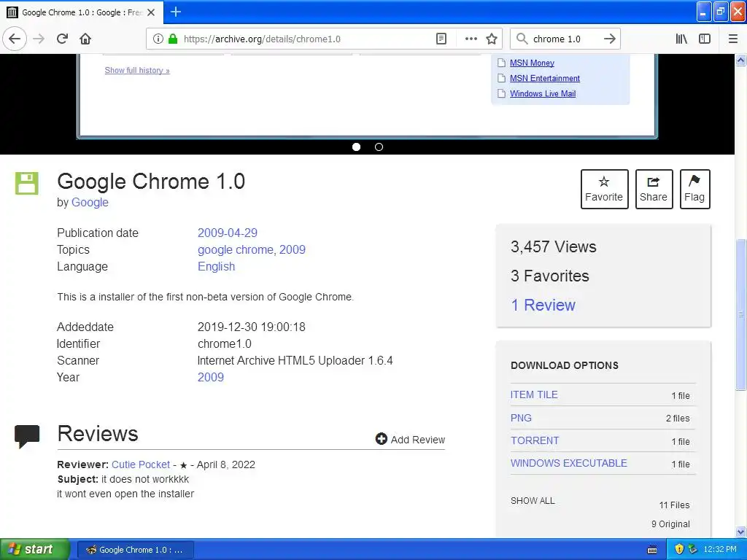Image resolution: width=747 pixels, height=560 pixels.
Task: Click the English language link
Action: pos(216,266)
